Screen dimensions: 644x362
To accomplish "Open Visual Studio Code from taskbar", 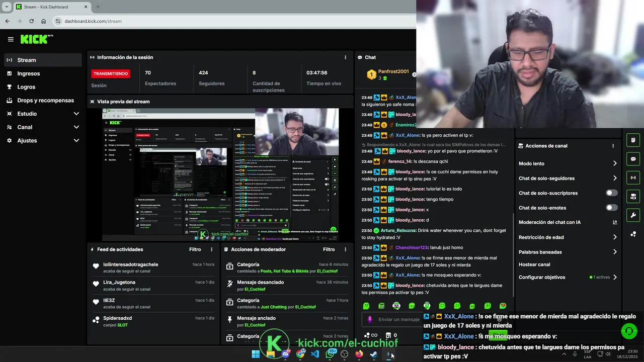I will tap(315, 354).
